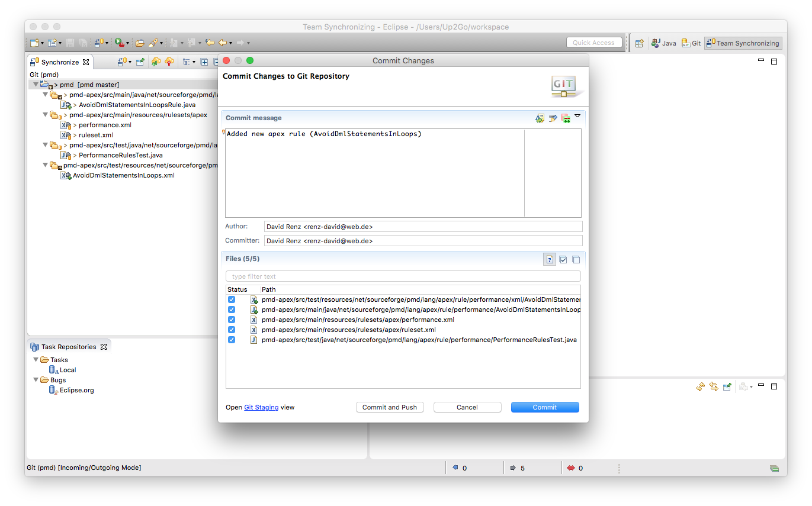Click the Select All files icon
Viewport: 812px width, 506px height.
pyautogui.click(x=563, y=259)
